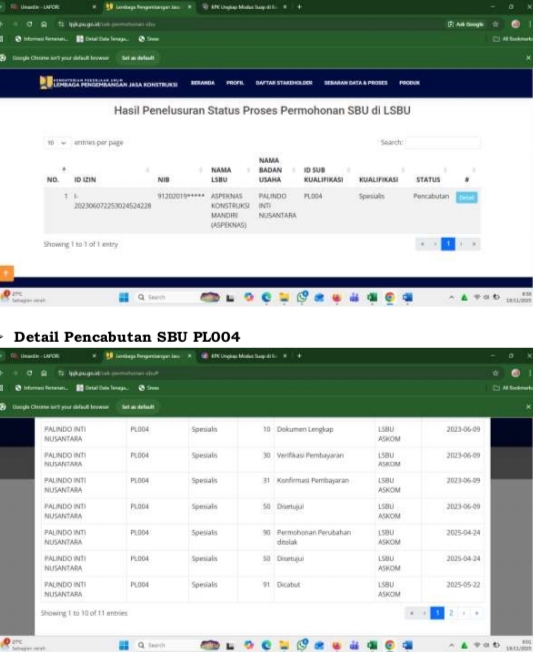
Task: Click the Search input field above the table
Action: click(x=443, y=143)
